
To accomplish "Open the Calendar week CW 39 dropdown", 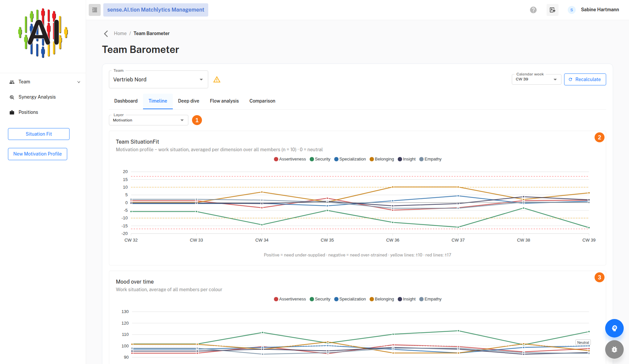I will 536,79.
